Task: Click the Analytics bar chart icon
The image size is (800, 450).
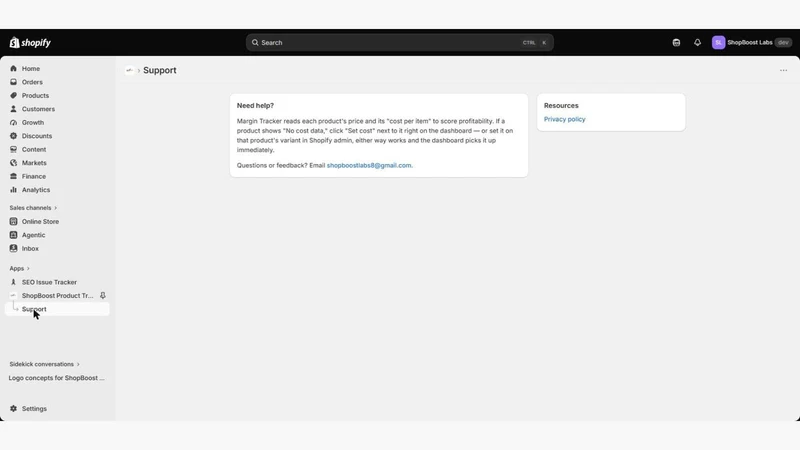Action: [x=13, y=190]
